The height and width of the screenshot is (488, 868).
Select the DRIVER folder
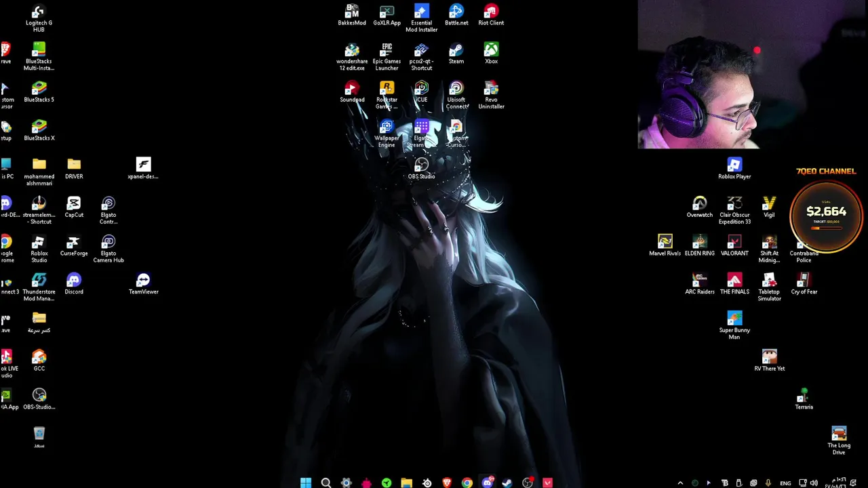74,169
